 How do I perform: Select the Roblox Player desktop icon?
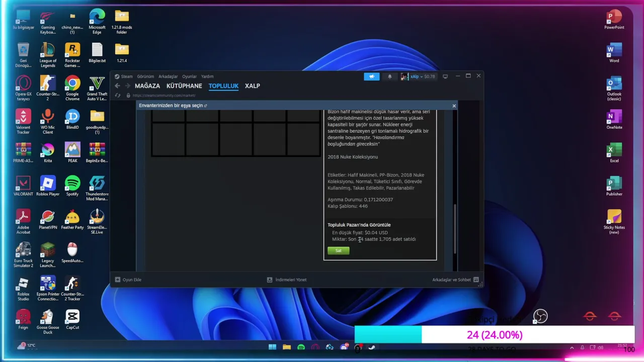48,186
